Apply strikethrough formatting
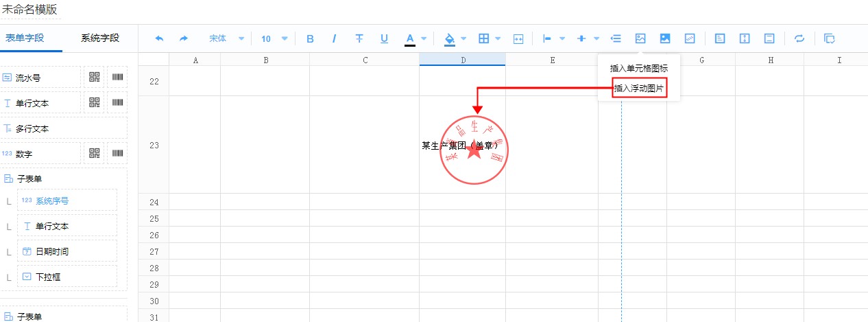 pos(359,38)
